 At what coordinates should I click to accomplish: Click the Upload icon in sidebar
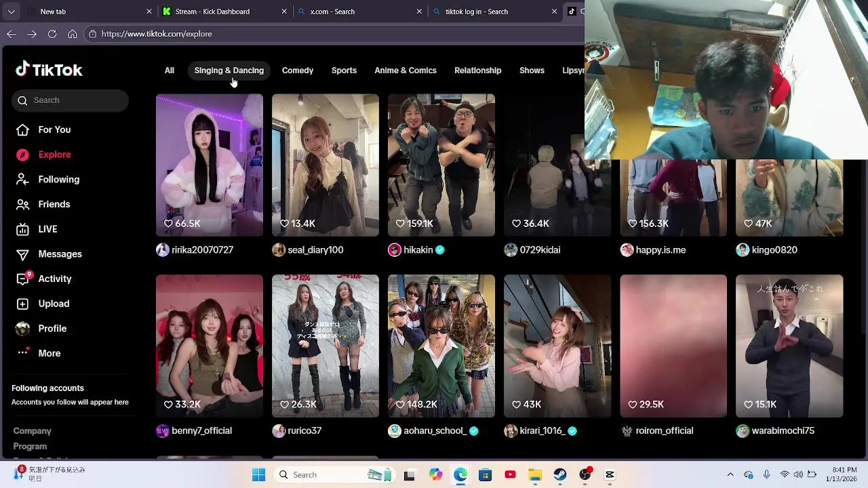pos(22,304)
